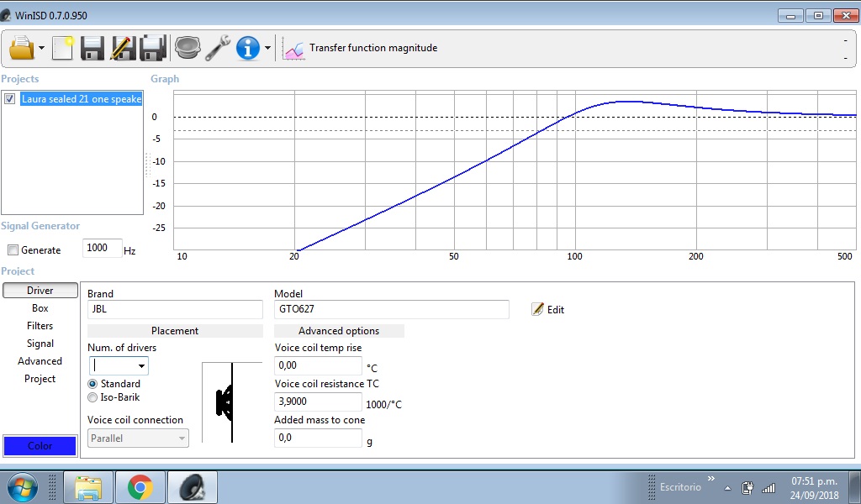This screenshot has width=861, height=504.
Task: Click Voice coil temp rise field
Action: click(x=318, y=365)
